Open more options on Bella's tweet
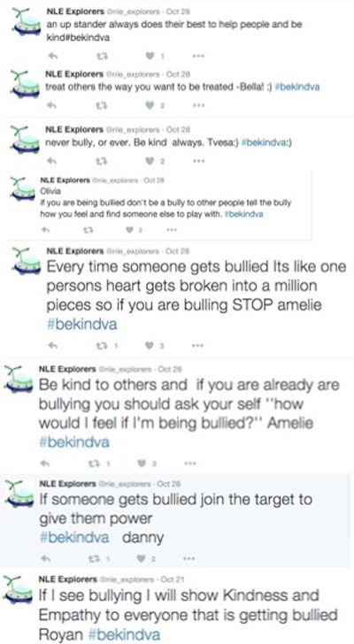This screenshot has width=354, height=644. [198, 105]
